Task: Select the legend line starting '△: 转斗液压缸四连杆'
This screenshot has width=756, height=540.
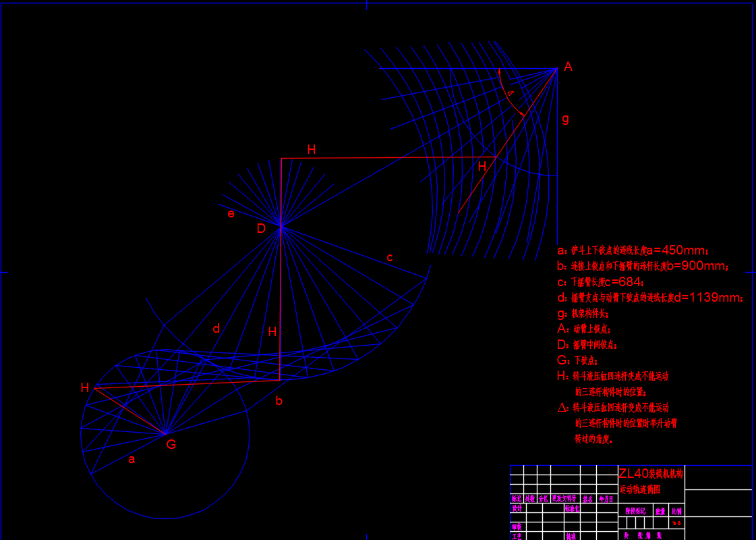Action: (x=613, y=408)
